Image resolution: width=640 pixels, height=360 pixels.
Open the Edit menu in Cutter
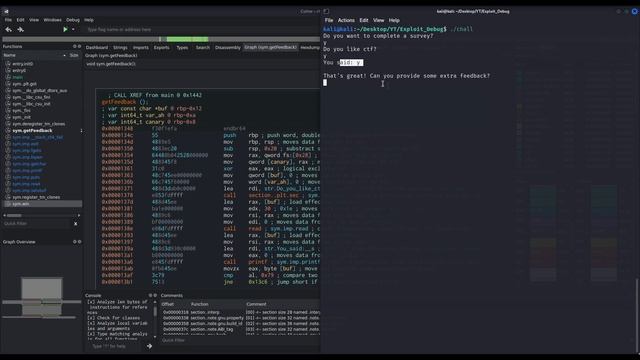pyautogui.click(x=20, y=20)
